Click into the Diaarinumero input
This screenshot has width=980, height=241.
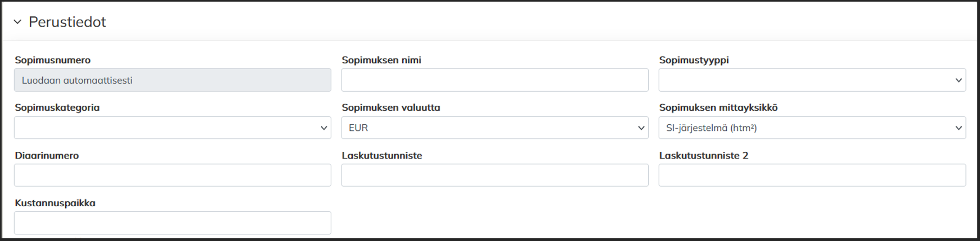(172, 175)
